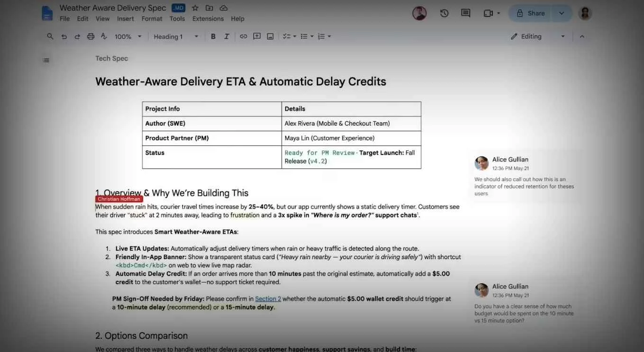Open the Extensions menu
Screen dimensions: 644x352
208,19
